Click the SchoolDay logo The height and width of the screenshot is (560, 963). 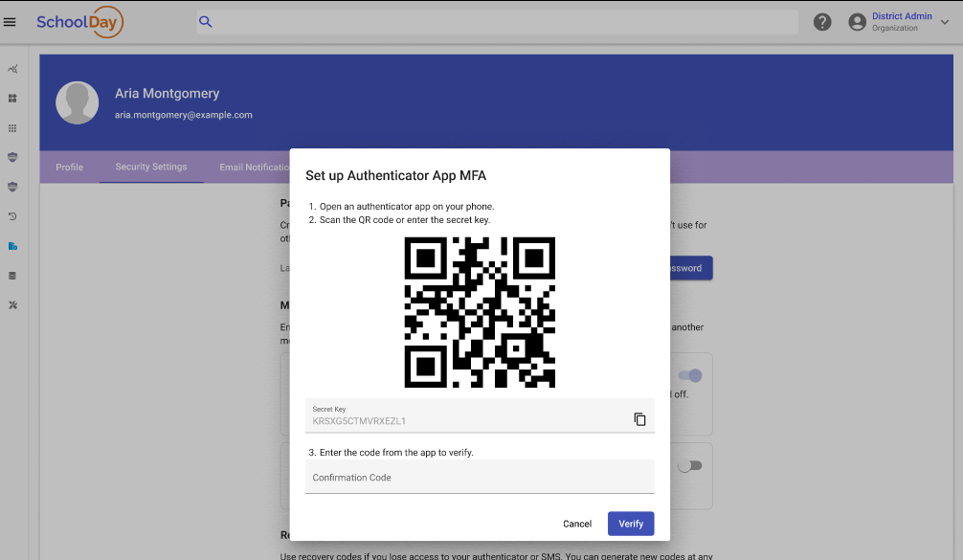point(79,22)
